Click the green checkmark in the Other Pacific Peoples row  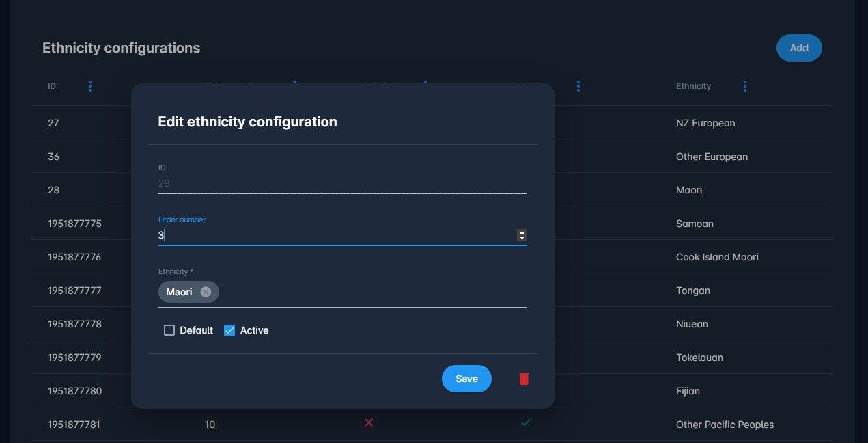click(525, 423)
